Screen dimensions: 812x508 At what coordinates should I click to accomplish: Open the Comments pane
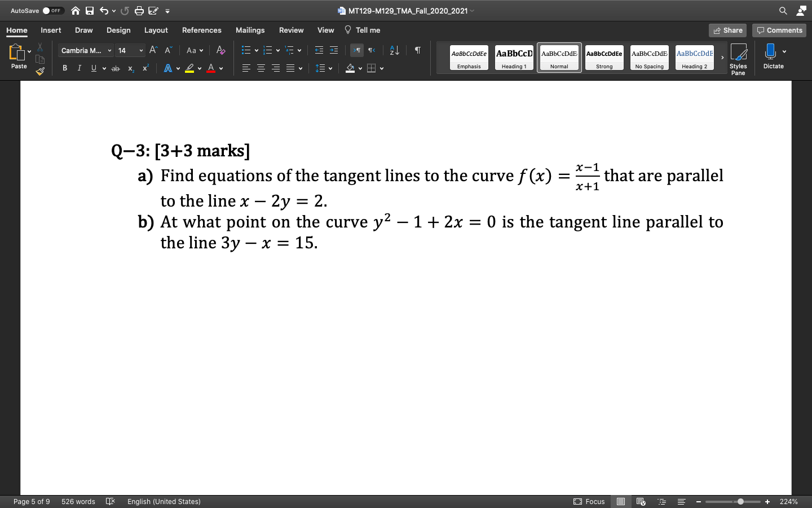pos(779,30)
